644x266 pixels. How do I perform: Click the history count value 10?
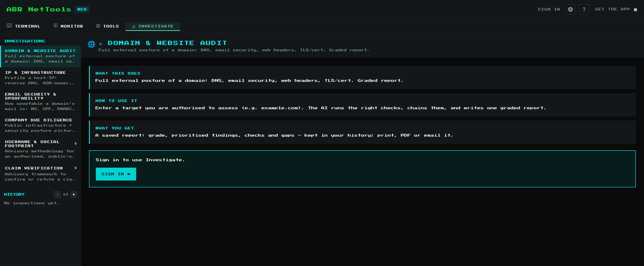point(66,195)
